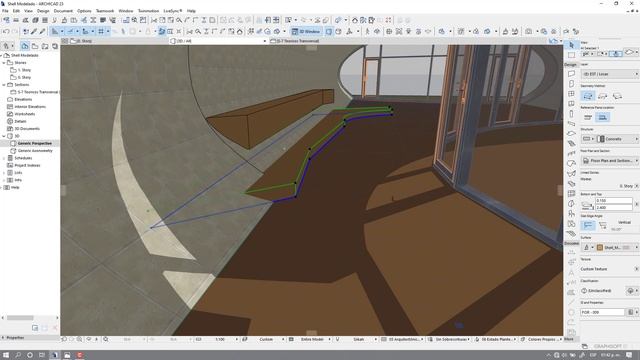Open the Layer dropdown in Info Box
Viewport: 640px width, 360px height.
click(610, 74)
